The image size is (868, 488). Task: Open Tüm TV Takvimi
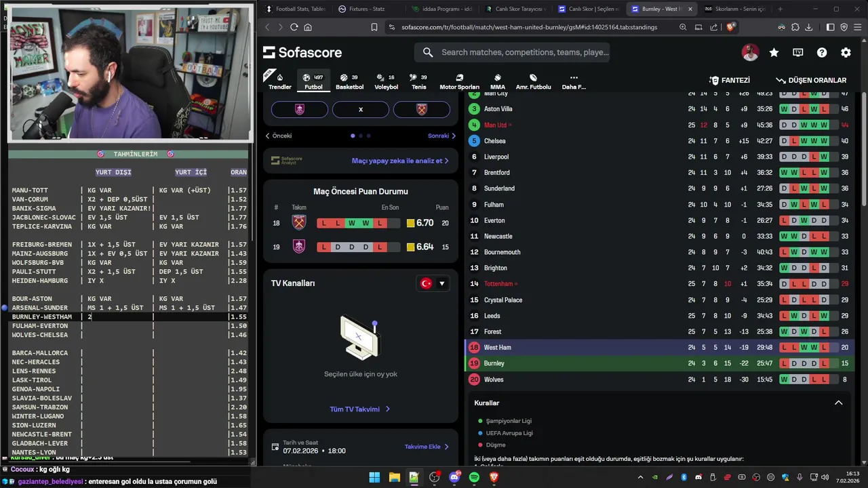360,409
